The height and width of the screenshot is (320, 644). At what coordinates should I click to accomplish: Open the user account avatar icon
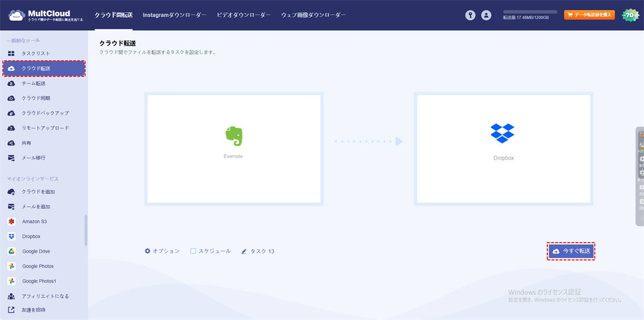486,16
